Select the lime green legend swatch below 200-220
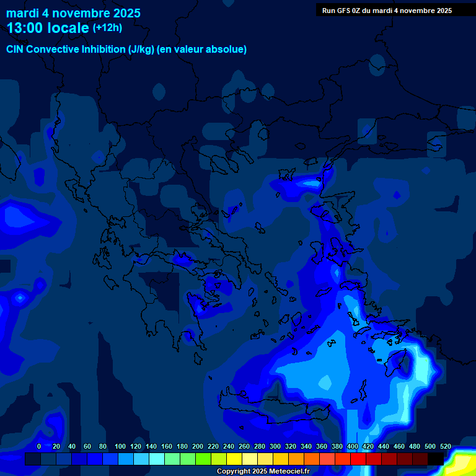 (203, 459)
